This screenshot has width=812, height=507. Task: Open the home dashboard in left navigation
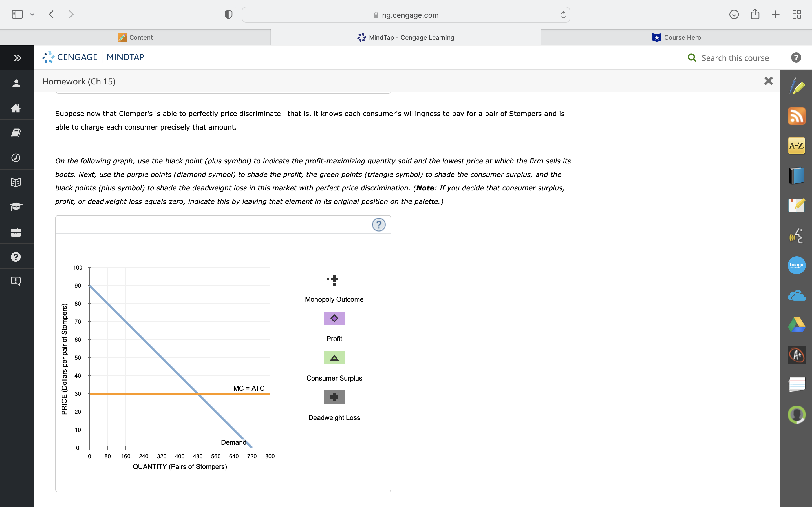coord(16,108)
